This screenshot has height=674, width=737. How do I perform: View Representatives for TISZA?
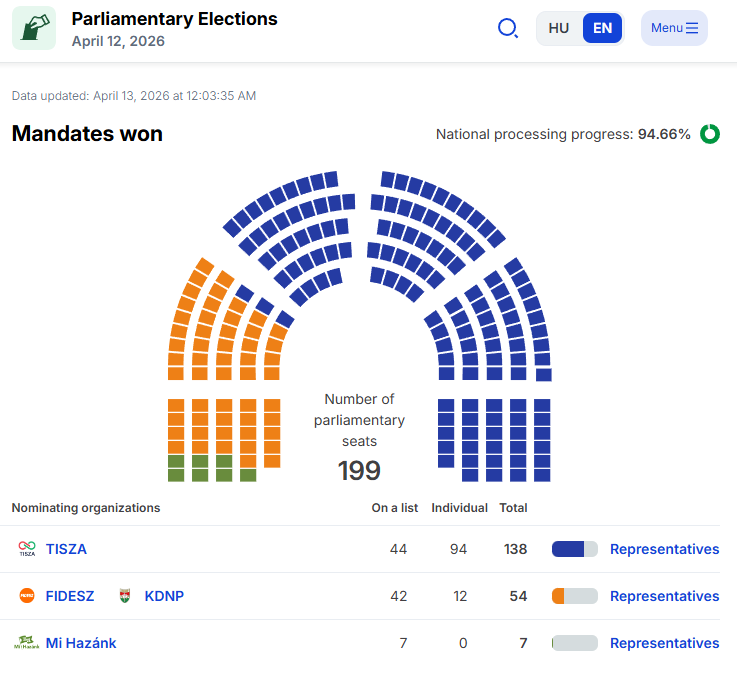pyautogui.click(x=664, y=549)
